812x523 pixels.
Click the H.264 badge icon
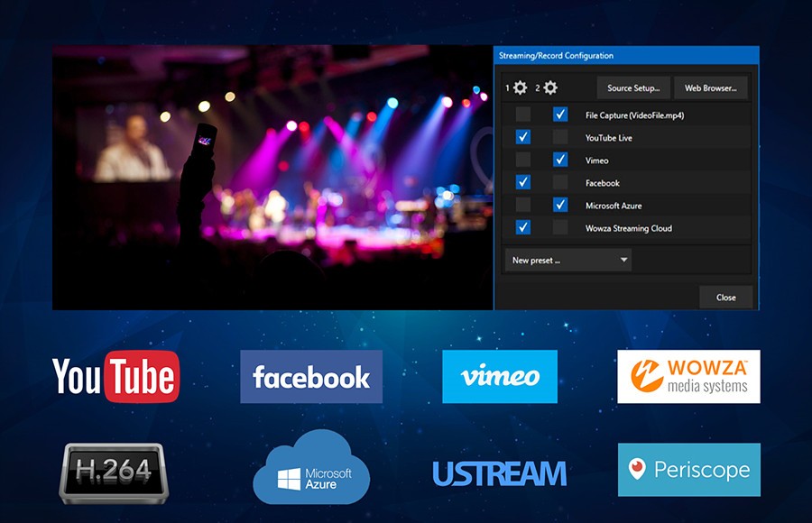(x=114, y=473)
